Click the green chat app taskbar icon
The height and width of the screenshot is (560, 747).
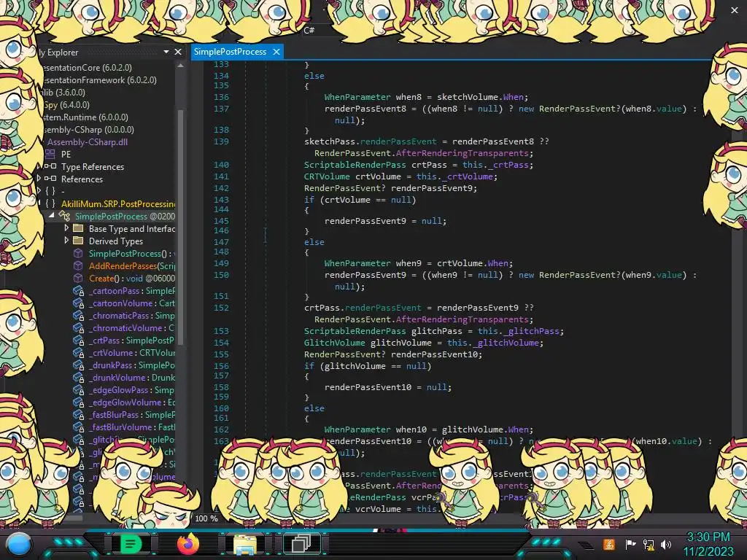(131, 544)
